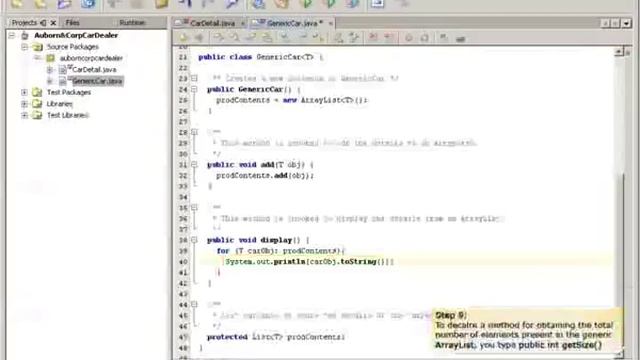Click the red Comment icon in editor toolbar
This screenshot has height=360, width=640.
pyautogui.click(x=373, y=38)
